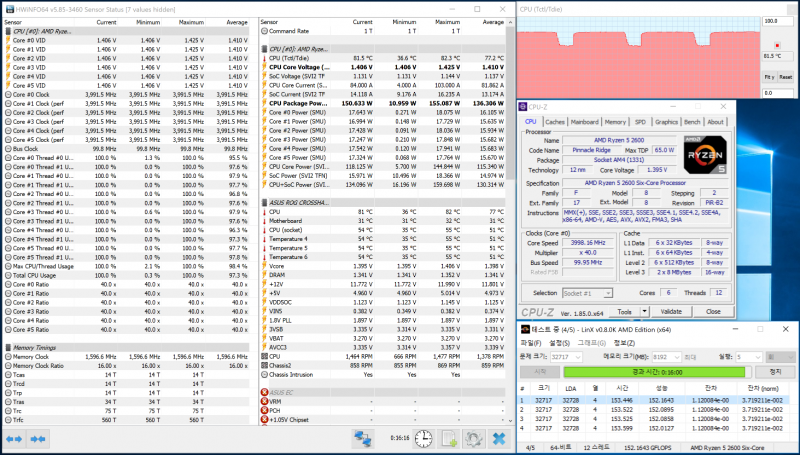The image size is (800, 455).
Task: Click scroll-down arrow of sensor panel scrollbar
Action: coord(511,421)
